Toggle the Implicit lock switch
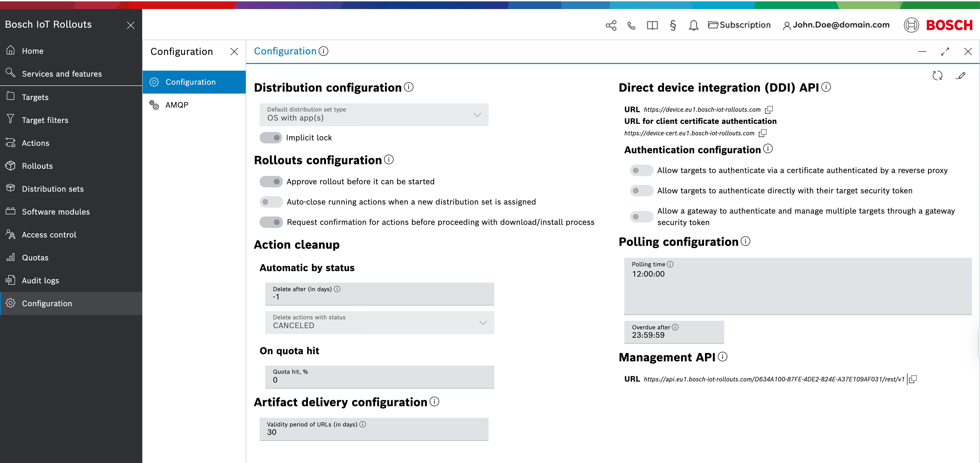Viewport: 980px width, 463px height. (271, 138)
